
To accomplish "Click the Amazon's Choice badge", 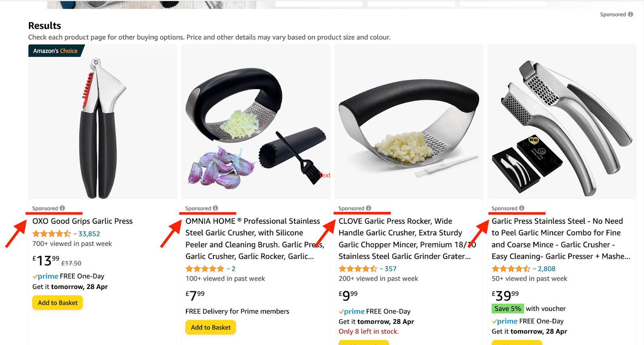I will click(x=56, y=50).
